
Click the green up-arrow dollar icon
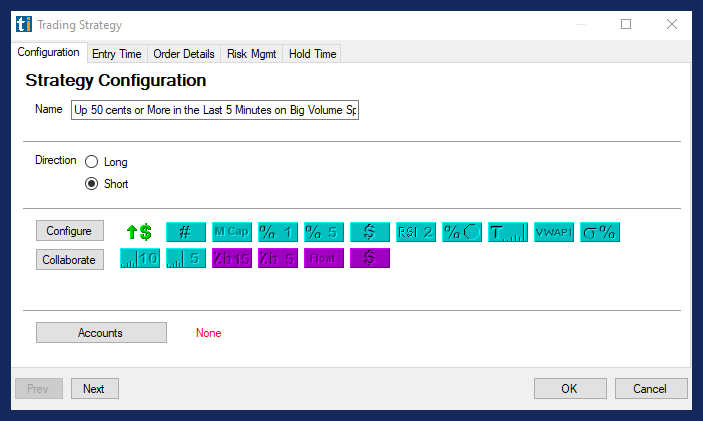click(138, 232)
